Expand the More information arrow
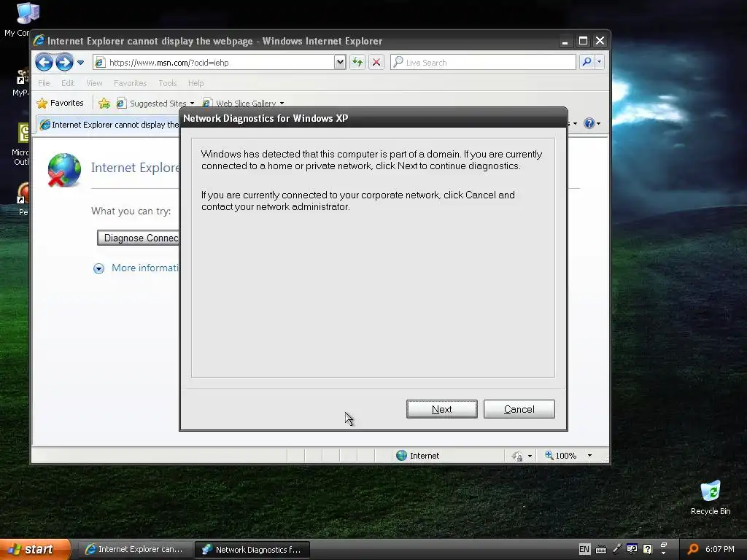The height and width of the screenshot is (560, 747). 98,268
